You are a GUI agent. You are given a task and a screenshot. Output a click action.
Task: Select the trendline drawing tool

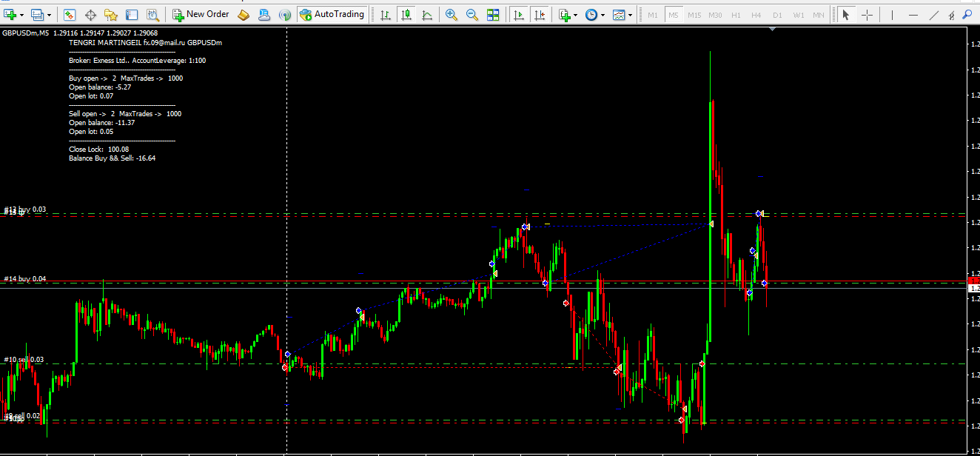click(x=934, y=14)
